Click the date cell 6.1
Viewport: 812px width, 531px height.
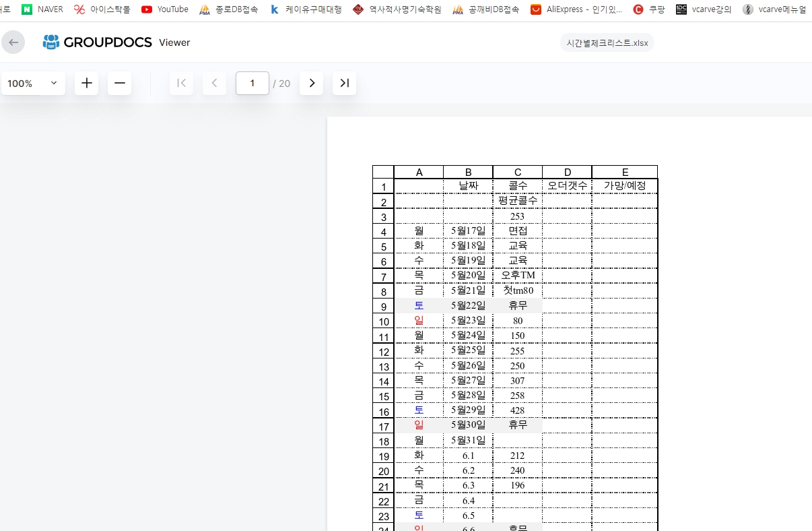(468, 456)
